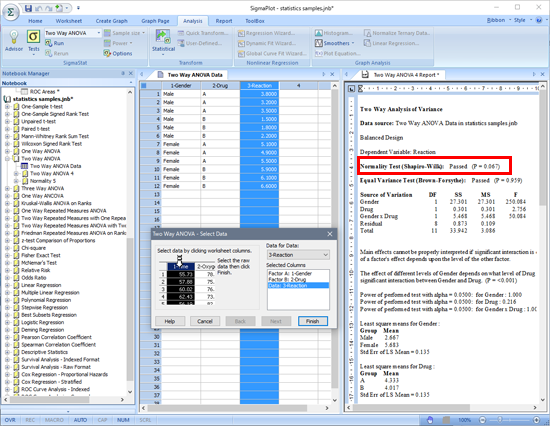Expand the Three Way ANOVA section
Image resolution: width=550 pixels, height=426 pixels.
click(x=7, y=188)
